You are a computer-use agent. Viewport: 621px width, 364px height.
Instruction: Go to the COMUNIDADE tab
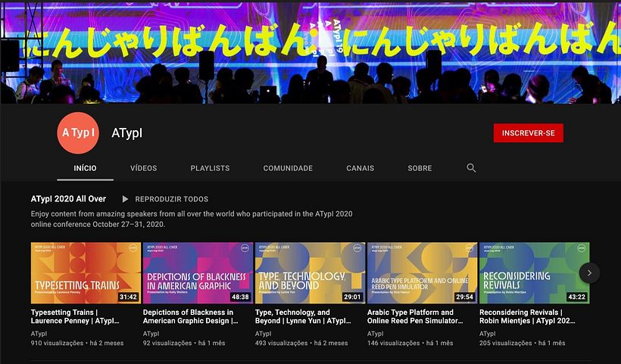pos(288,168)
